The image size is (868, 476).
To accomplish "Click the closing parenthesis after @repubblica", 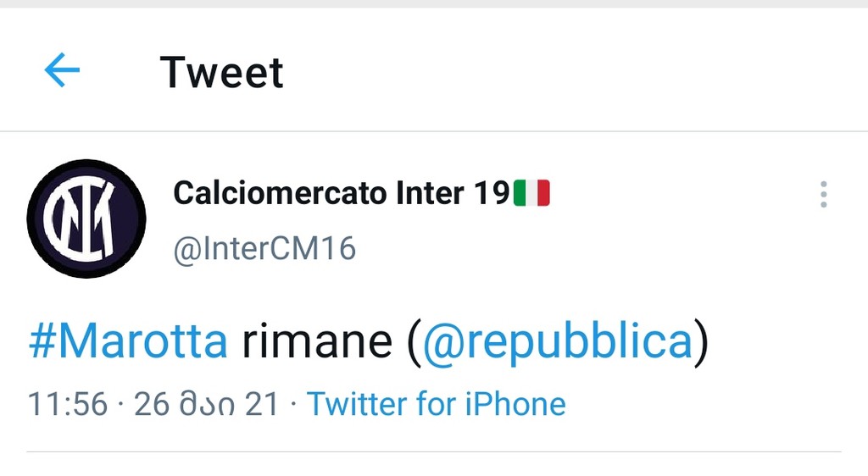I will click(x=701, y=341).
